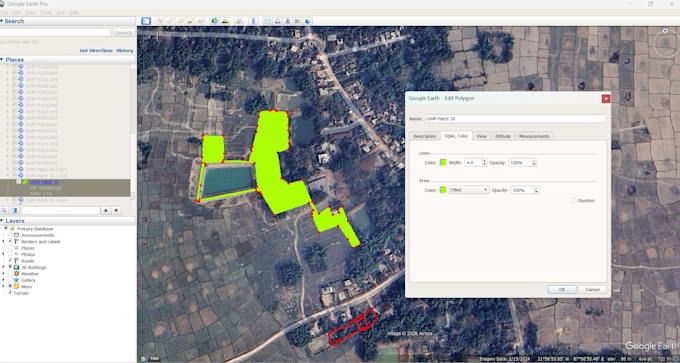Screen dimensions: 680x363
Task: Focus the polygon Name input field
Action: [515, 118]
